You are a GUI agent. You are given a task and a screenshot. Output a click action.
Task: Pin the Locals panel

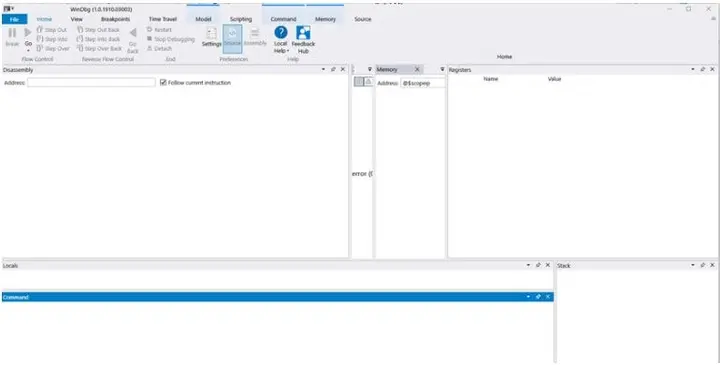pos(538,265)
